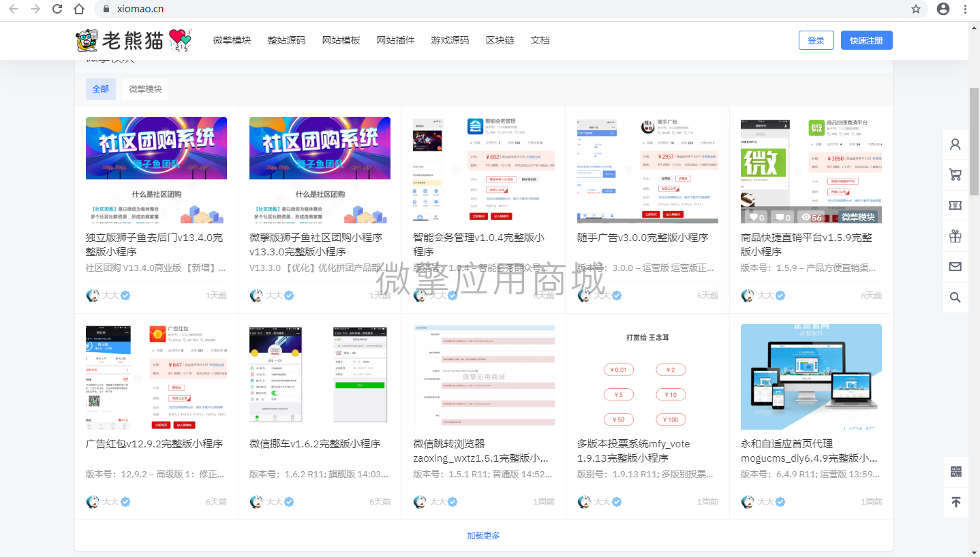Image resolution: width=980 pixels, height=557 pixels.
Task: Open the 微擎模块 navigation menu
Action: click(x=232, y=40)
